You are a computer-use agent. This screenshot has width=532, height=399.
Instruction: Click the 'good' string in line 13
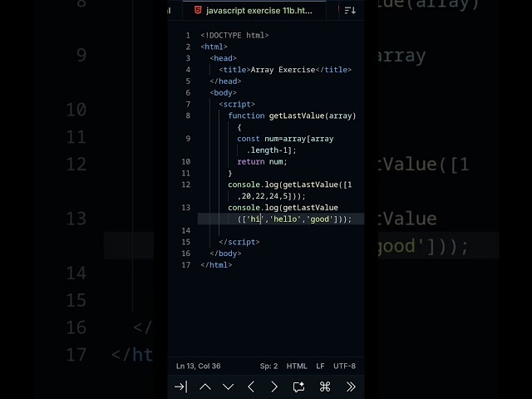(319, 219)
